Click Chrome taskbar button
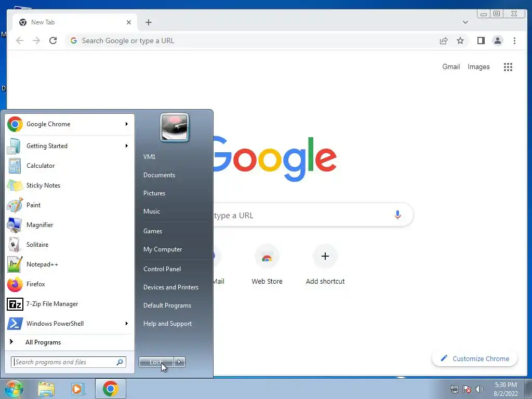This screenshot has width=532, height=399. (x=111, y=389)
